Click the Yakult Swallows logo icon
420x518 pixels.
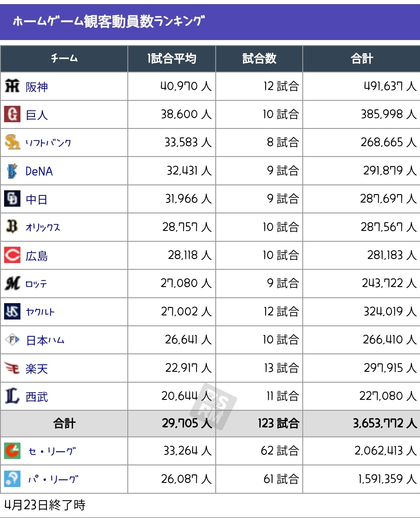[12, 311]
